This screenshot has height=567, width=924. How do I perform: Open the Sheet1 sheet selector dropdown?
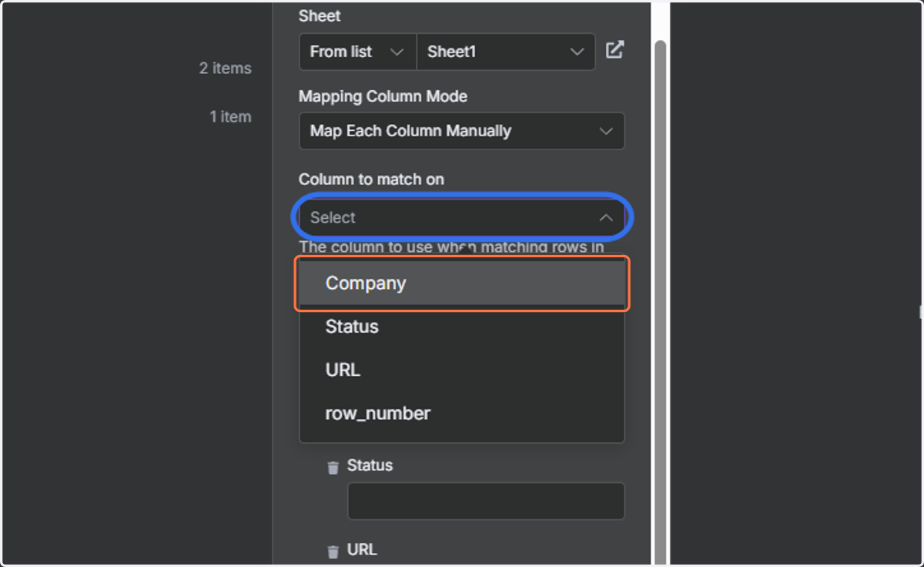click(506, 52)
